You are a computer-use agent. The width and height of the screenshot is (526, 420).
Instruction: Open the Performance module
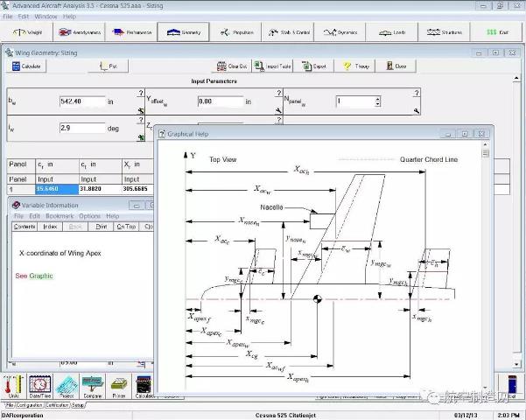click(131, 32)
